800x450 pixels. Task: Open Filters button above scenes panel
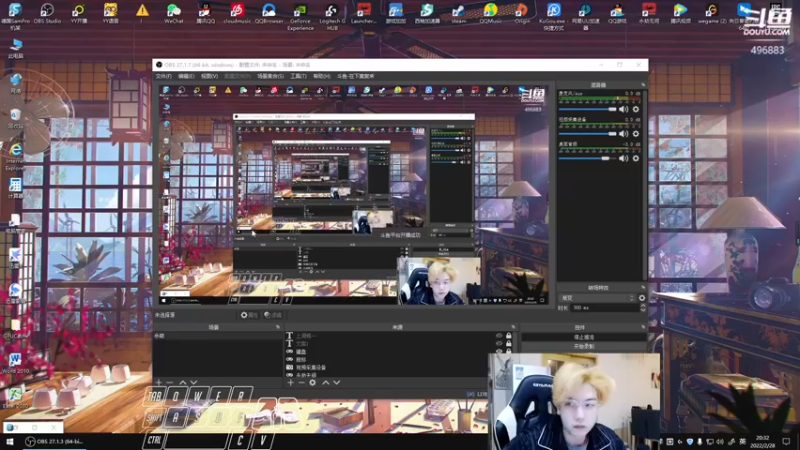273,315
